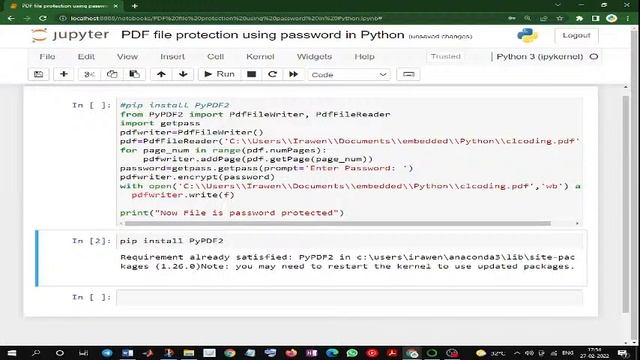Open WhatsApp from the taskbar
The image size is (640, 360).
coord(352,353)
